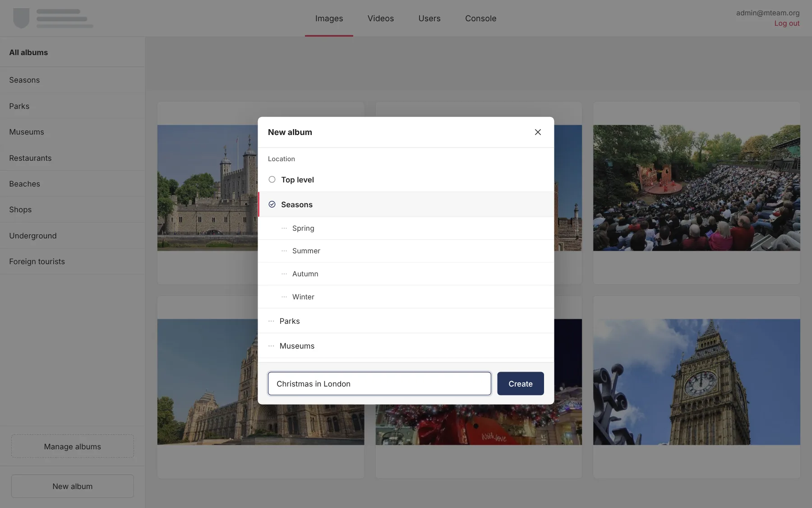Open the Tower of London castle thumbnail
The width and height of the screenshot is (812, 508).
pos(208,188)
